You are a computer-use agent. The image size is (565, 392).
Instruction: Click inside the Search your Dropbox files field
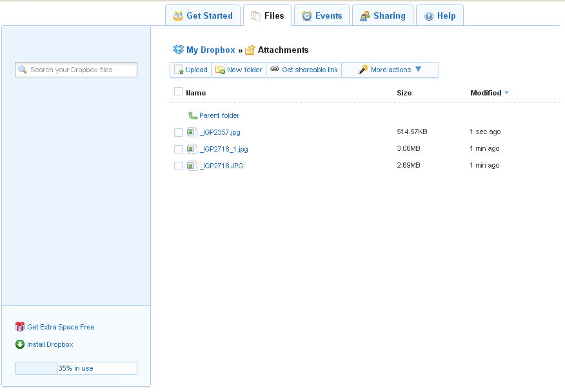[x=76, y=69]
